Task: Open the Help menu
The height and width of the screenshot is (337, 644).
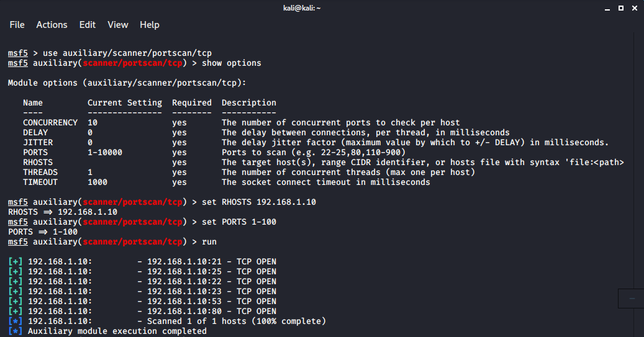Action: point(150,25)
